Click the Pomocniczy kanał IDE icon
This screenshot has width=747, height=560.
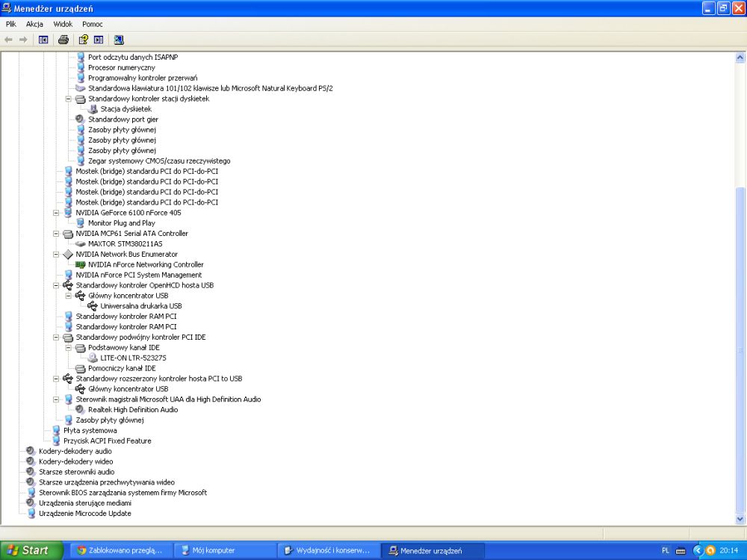pos(80,369)
